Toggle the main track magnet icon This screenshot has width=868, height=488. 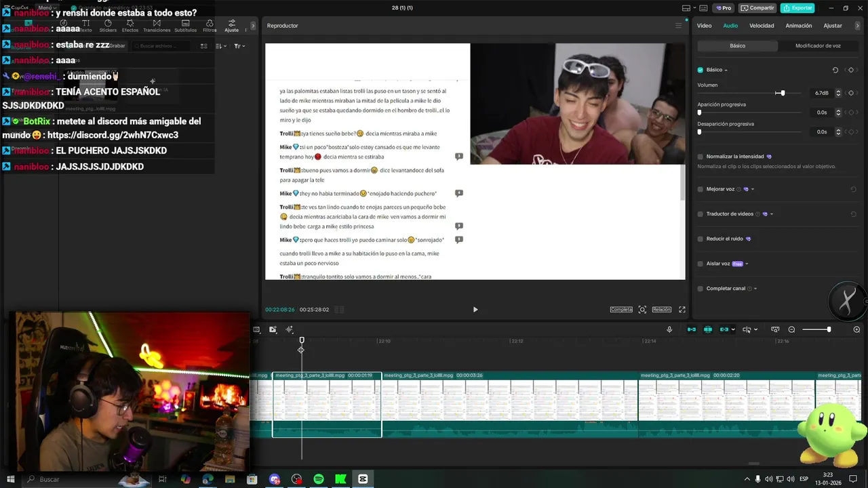(692, 329)
